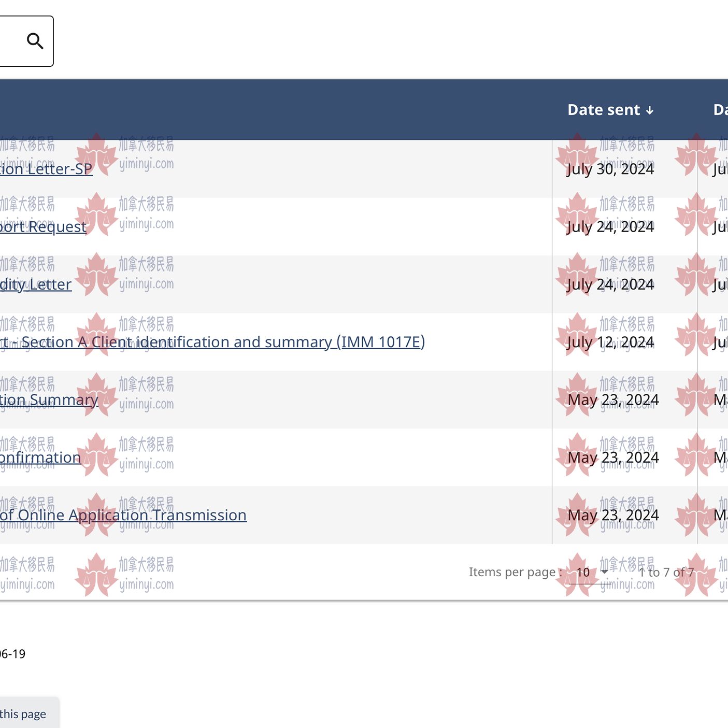The width and height of the screenshot is (728, 728).
Task: Open the link ending in 'onfirmation'
Action: 40,458
